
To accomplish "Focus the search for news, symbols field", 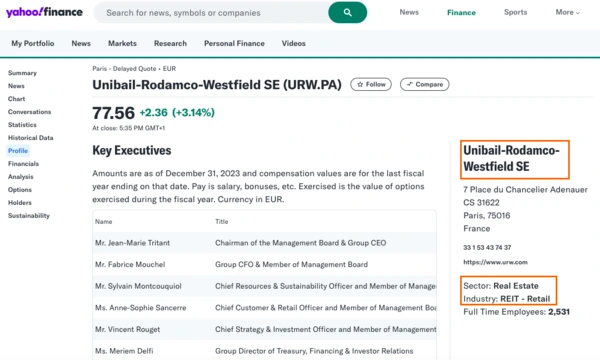I will (211, 13).
